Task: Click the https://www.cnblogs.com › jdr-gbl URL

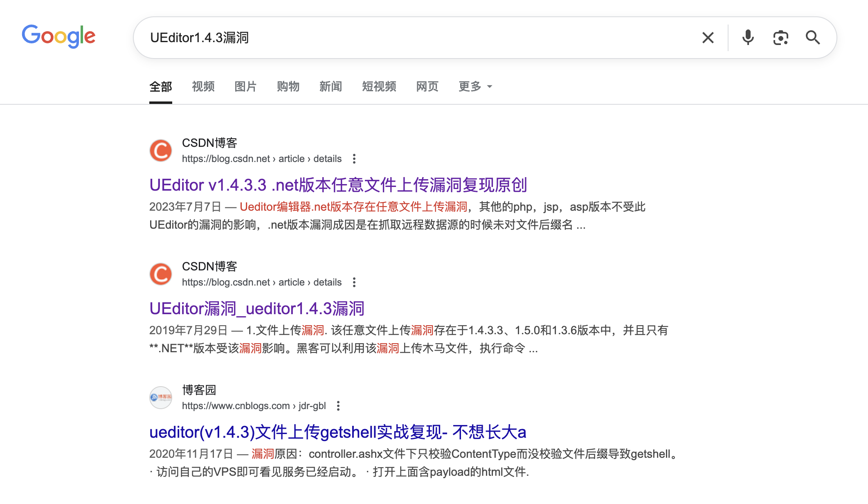Action: [254, 406]
